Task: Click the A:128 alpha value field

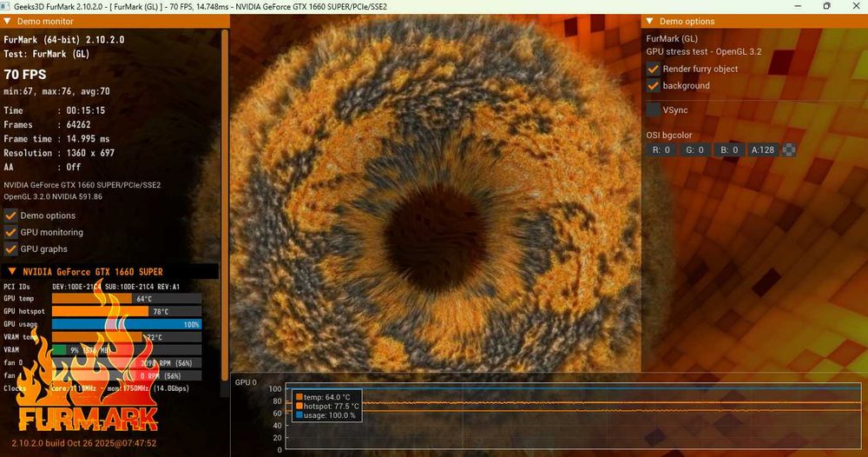Action: tap(762, 149)
